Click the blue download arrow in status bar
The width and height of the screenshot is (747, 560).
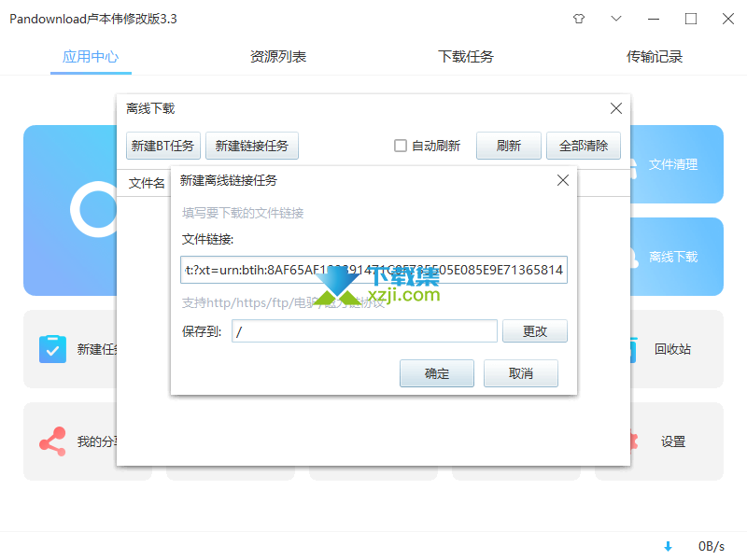668,546
